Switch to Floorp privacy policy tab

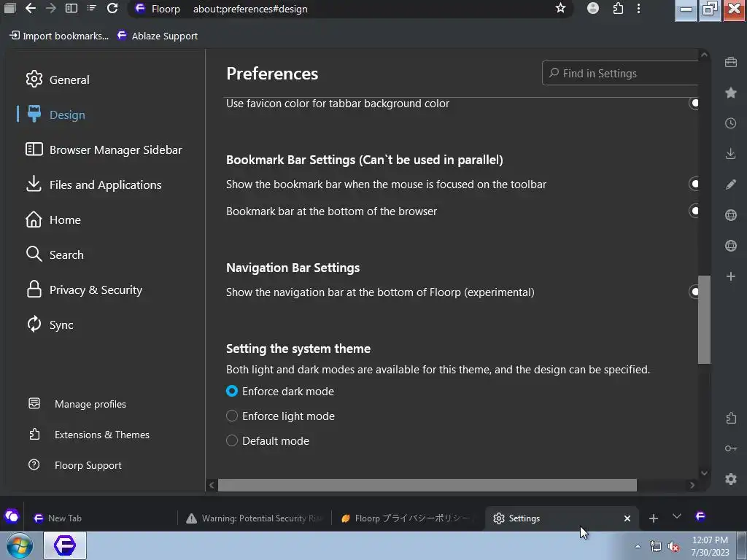[407, 518]
